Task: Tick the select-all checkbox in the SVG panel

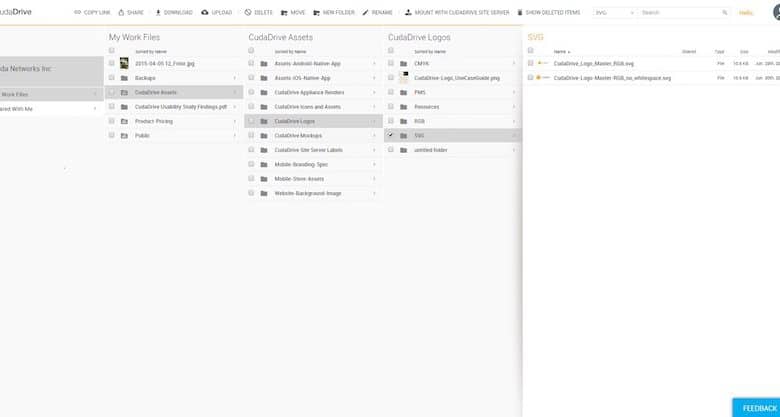Action: click(x=531, y=50)
